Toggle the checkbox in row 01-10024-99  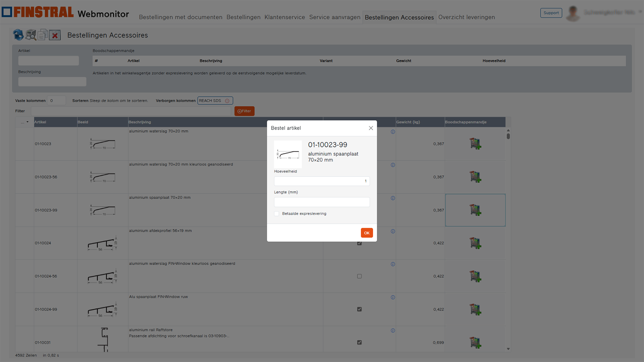pos(359,309)
